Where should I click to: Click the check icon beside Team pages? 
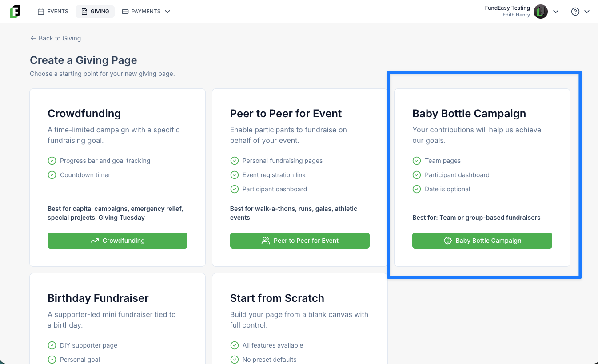(417, 161)
